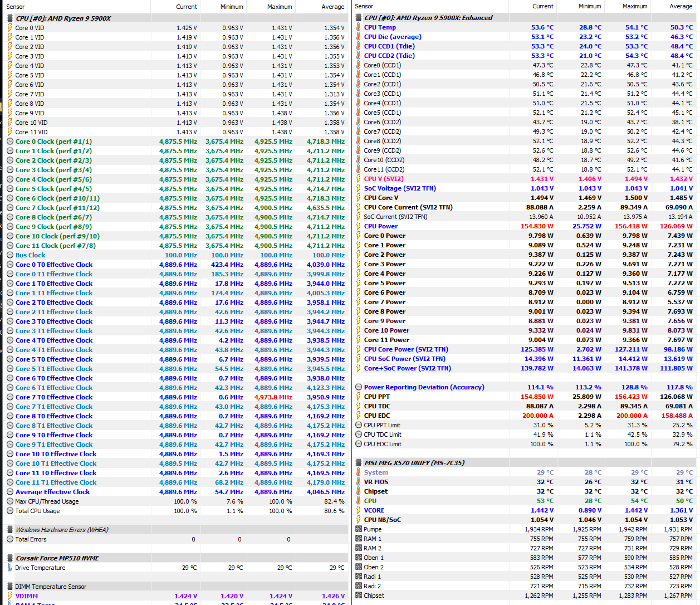
Task: Click the thermometer icon next to CPU Temp
Action: point(358,27)
